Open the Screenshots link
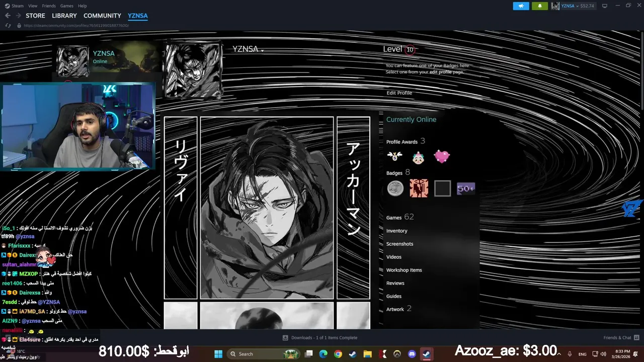644x362 pixels. 399,244
